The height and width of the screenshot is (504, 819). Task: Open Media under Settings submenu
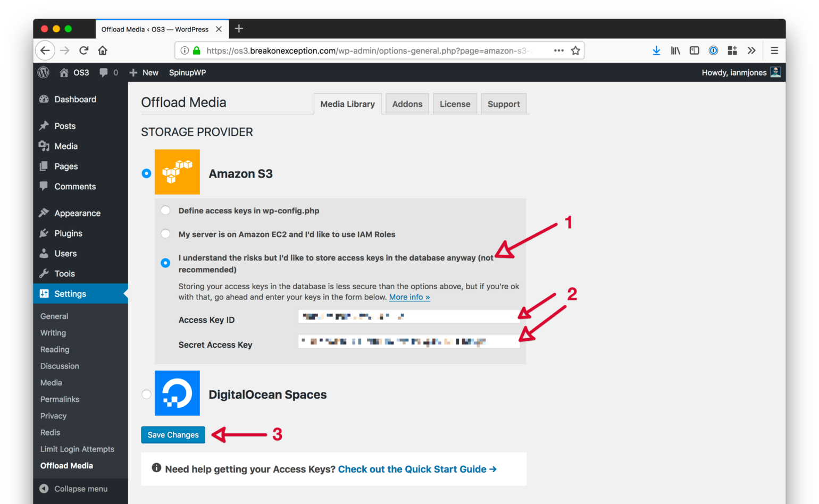point(51,383)
